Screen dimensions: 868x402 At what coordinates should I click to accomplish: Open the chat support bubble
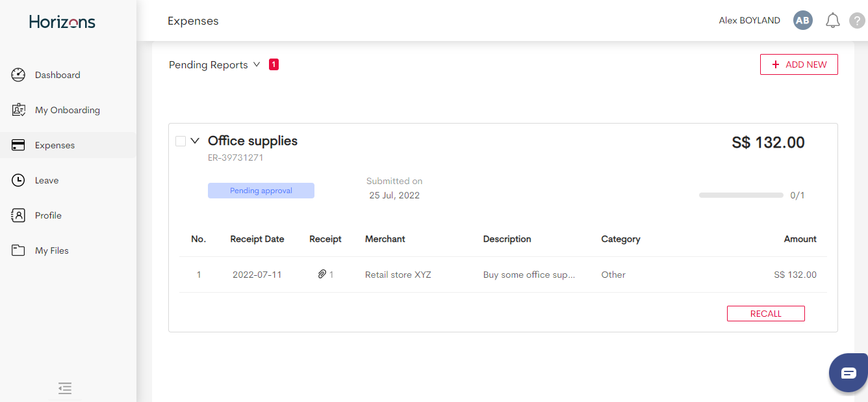coord(849,373)
